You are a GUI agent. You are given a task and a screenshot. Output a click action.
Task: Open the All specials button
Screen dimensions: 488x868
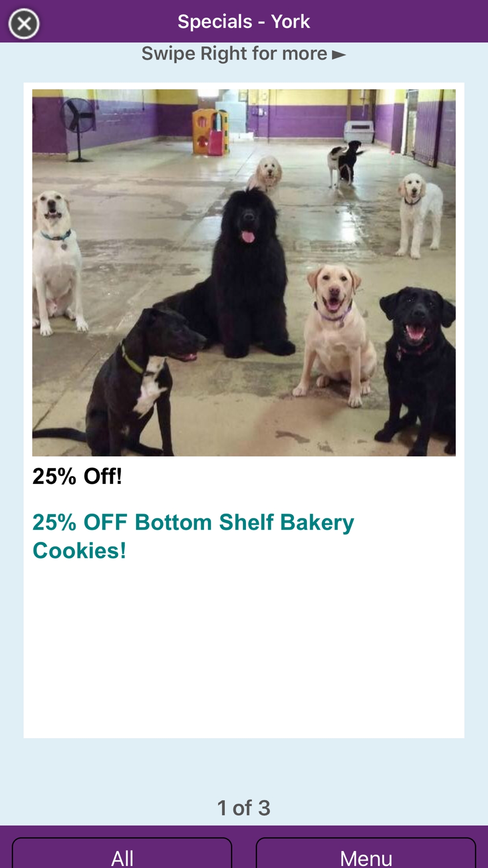(122, 853)
